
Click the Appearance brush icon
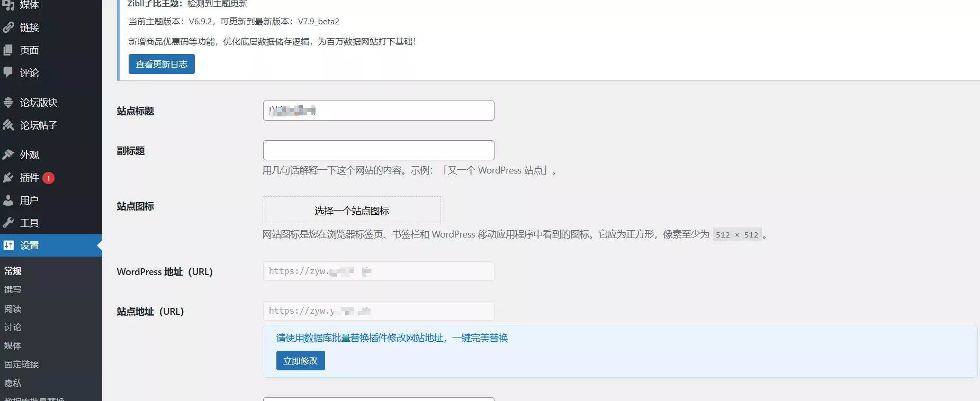point(8,154)
